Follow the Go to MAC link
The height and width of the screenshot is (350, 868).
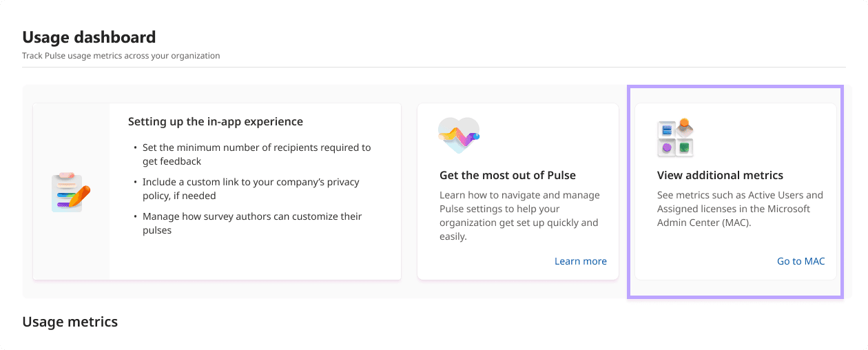pyautogui.click(x=800, y=261)
